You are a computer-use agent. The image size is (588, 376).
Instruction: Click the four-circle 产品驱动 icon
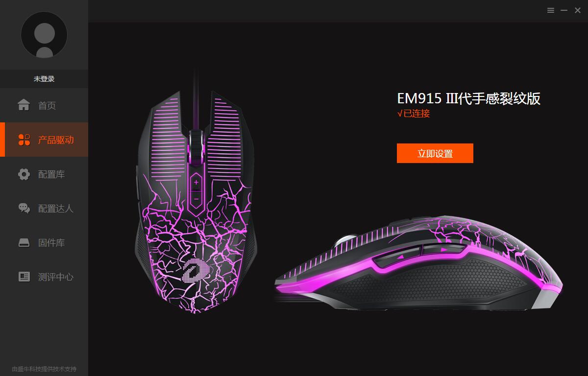(x=24, y=140)
